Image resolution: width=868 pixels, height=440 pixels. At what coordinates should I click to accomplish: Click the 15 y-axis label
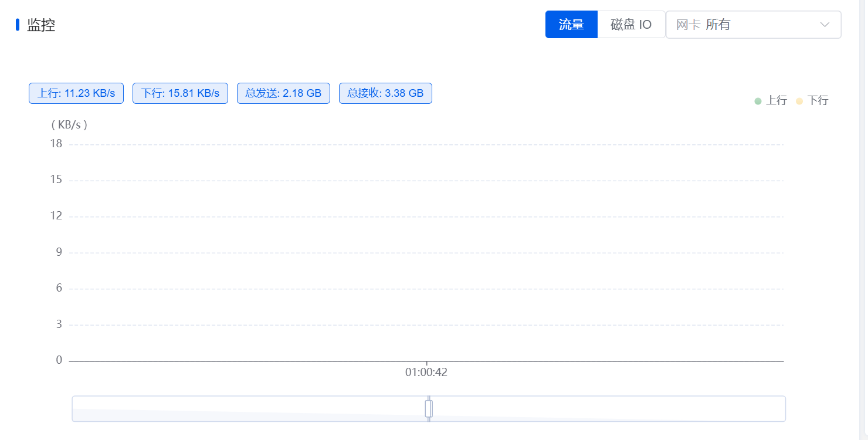click(x=56, y=180)
